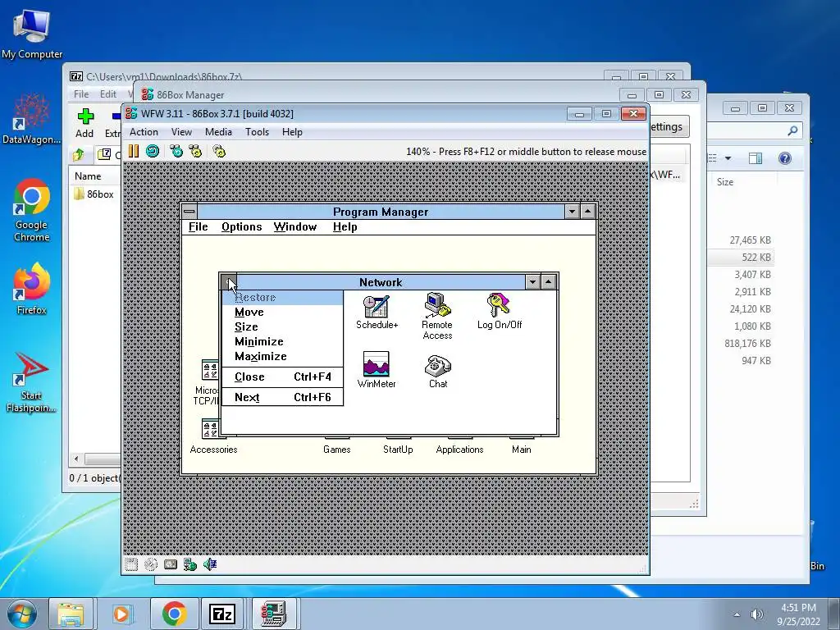
Task: Open the 86Box Help menu
Action: click(293, 132)
